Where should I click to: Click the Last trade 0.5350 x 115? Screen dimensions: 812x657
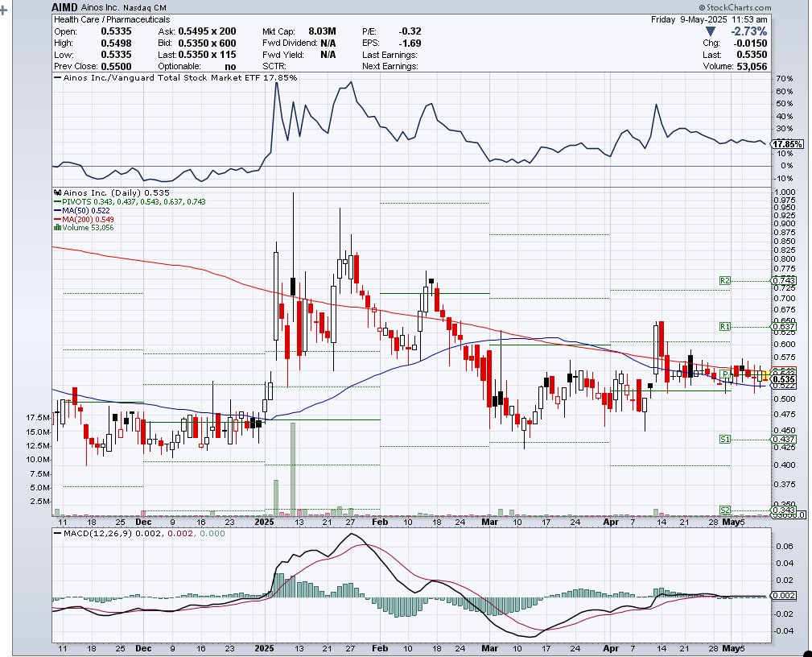[x=207, y=55]
